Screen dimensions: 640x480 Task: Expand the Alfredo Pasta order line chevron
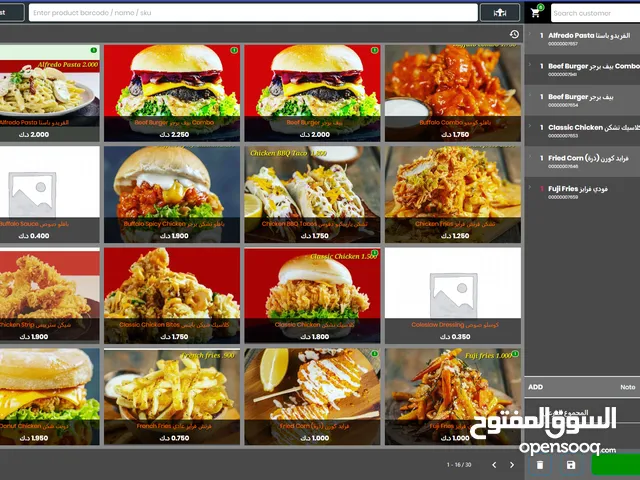pyautogui.click(x=530, y=34)
